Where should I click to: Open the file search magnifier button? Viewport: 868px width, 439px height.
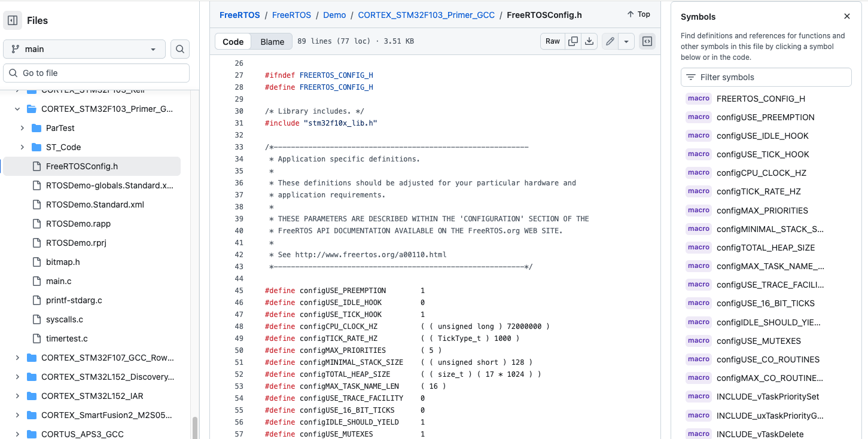point(180,49)
